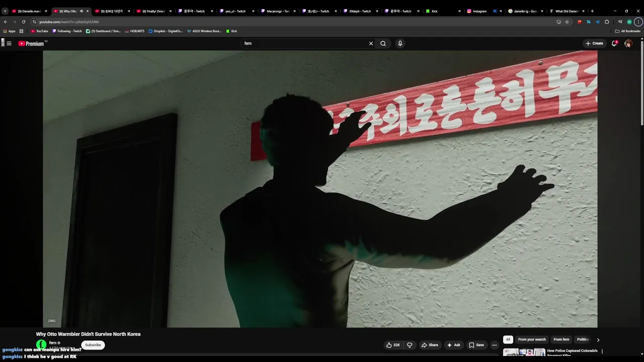Click the red extension icon in toolbar
The width and height of the screenshot is (644, 362).
(x=580, y=22)
